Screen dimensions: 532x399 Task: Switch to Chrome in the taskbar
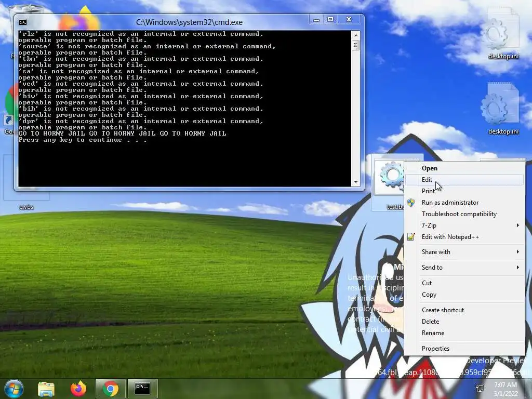tap(111, 389)
